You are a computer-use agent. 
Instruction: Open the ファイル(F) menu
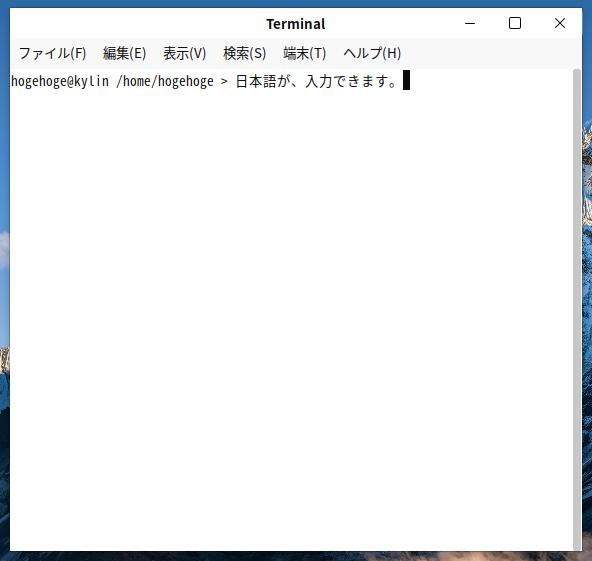pos(52,53)
